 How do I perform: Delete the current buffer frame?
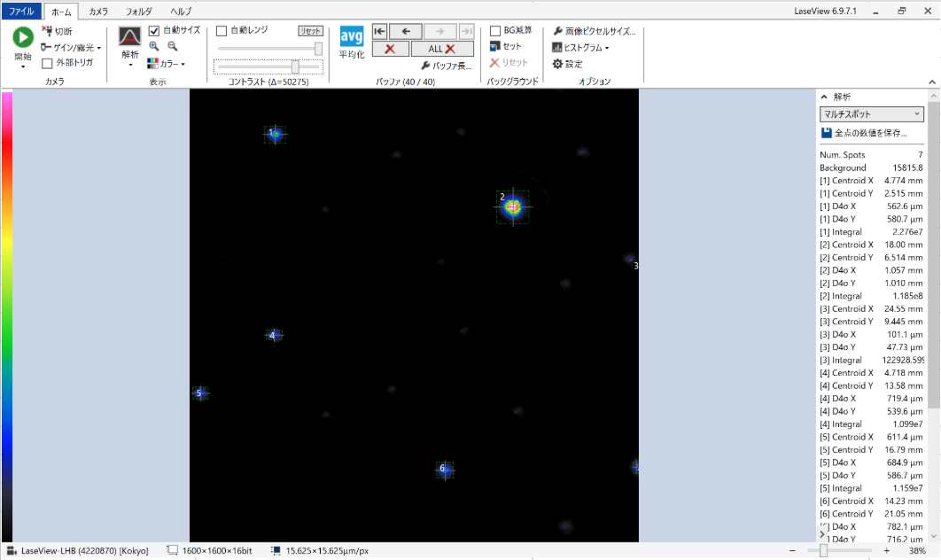pos(390,49)
